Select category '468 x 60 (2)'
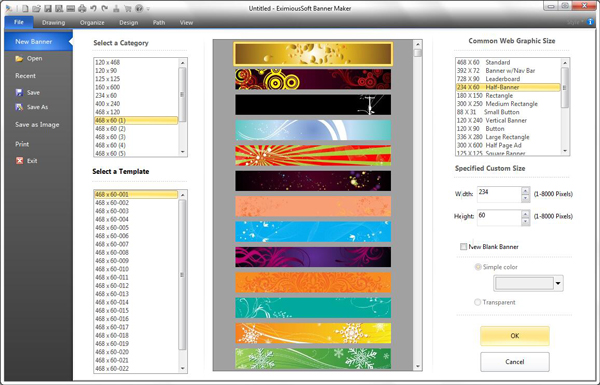 (x=136, y=129)
